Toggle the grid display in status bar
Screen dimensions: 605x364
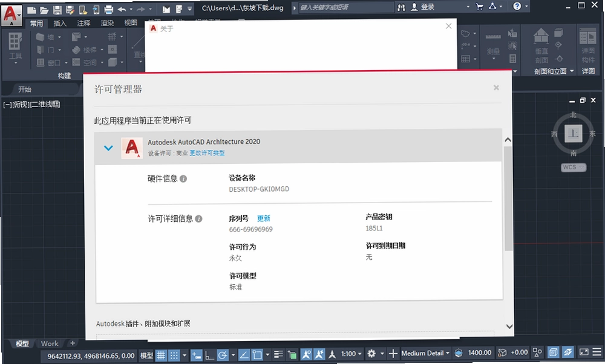(161, 355)
